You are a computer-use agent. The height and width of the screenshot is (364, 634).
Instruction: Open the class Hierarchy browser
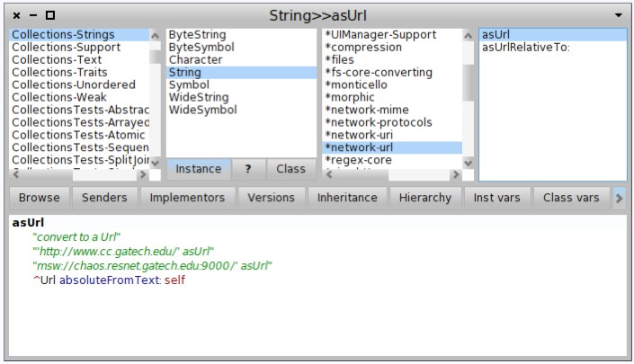[x=424, y=198]
